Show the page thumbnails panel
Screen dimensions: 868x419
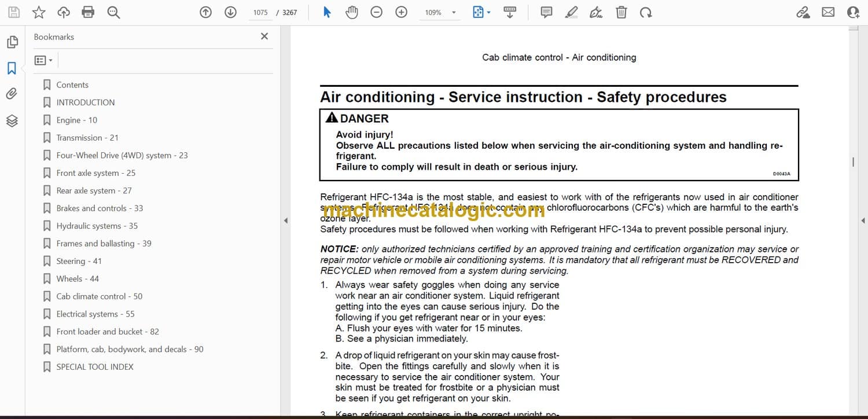12,42
